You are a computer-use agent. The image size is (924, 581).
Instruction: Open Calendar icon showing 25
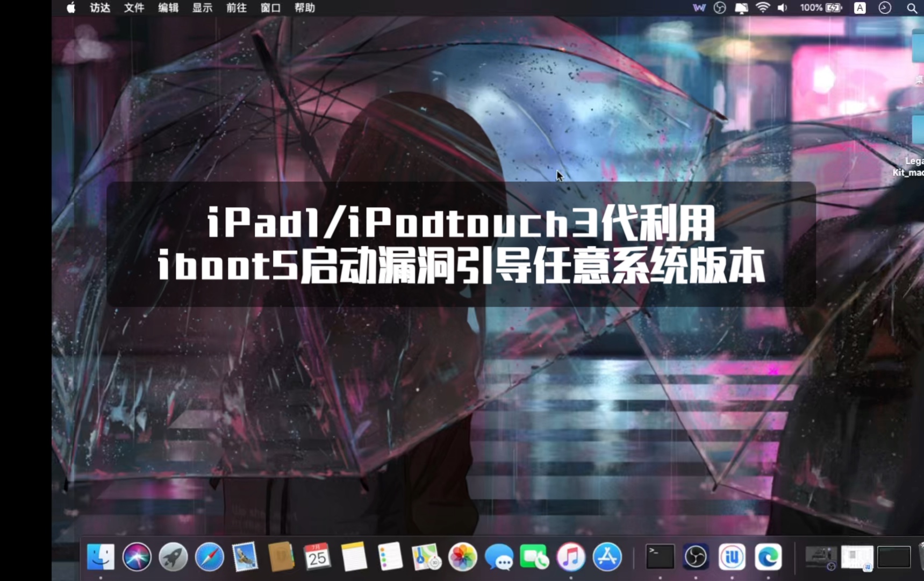point(317,557)
